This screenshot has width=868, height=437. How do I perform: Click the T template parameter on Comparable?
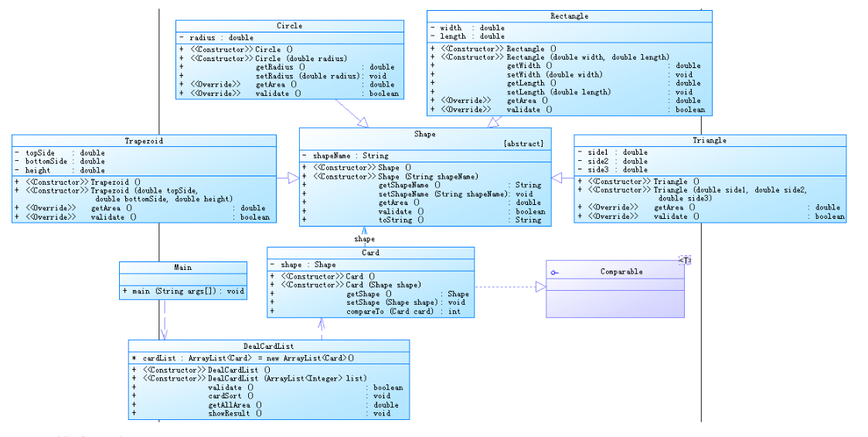pyautogui.click(x=686, y=261)
